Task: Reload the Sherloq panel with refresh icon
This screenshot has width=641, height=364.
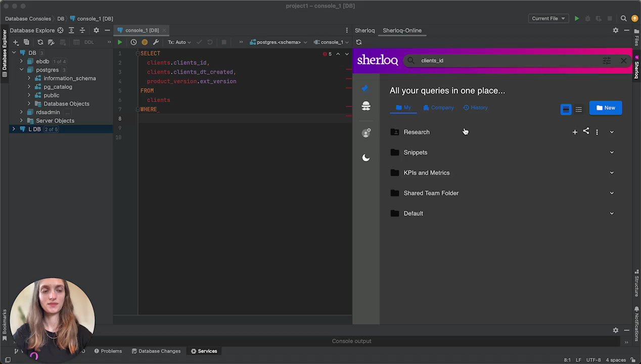Action: pyautogui.click(x=359, y=42)
